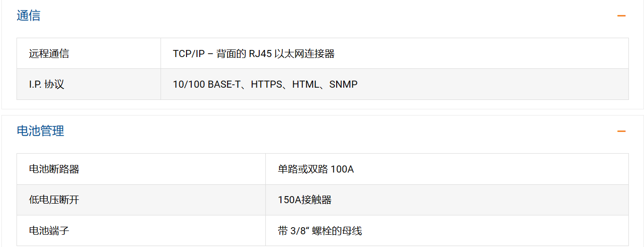The height and width of the screenshot is (247, 644).
Task: Select the 低电压断开 row label
Action: point(54,200)
